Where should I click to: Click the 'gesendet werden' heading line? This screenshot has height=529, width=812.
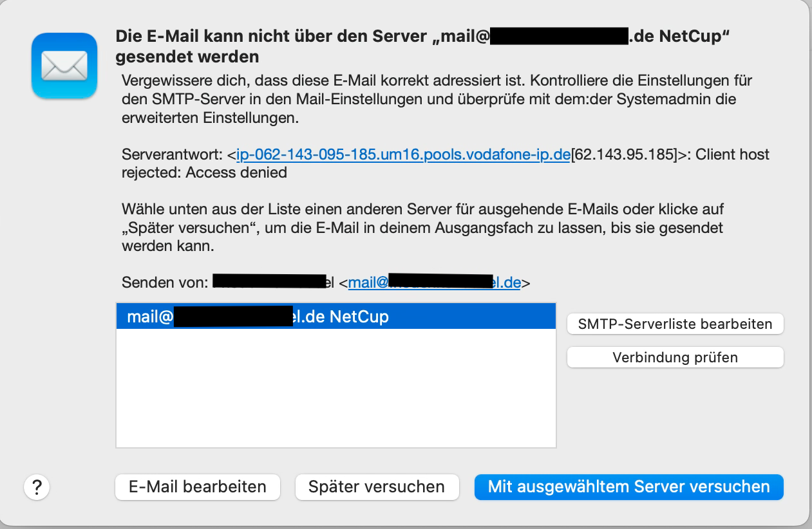(x=187, y=57)
